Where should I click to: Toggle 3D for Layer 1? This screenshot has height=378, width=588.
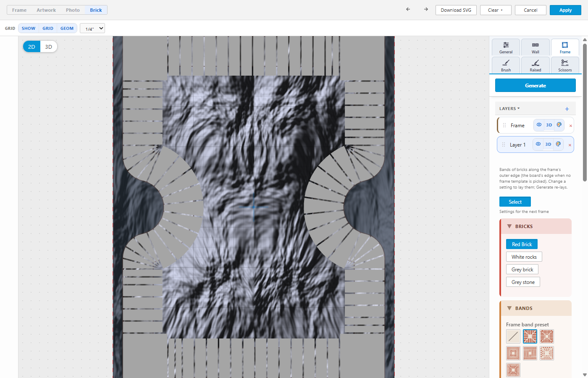[x=548, y=144]
